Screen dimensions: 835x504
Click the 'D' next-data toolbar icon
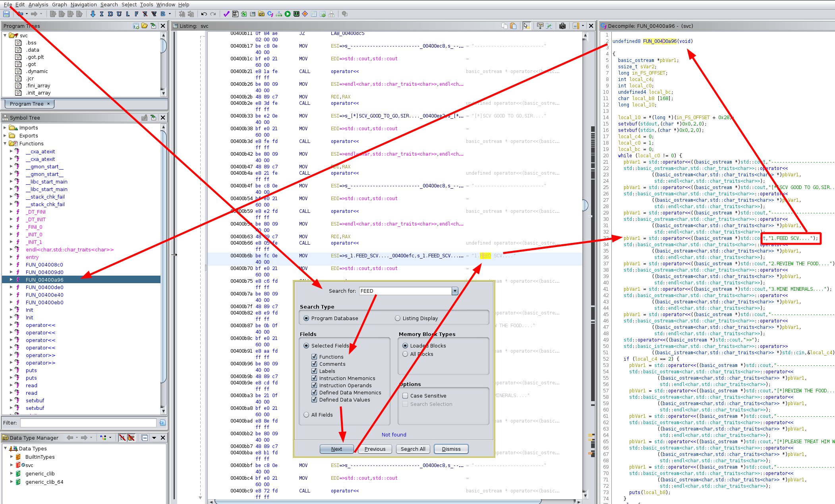[x=110, y=14]
